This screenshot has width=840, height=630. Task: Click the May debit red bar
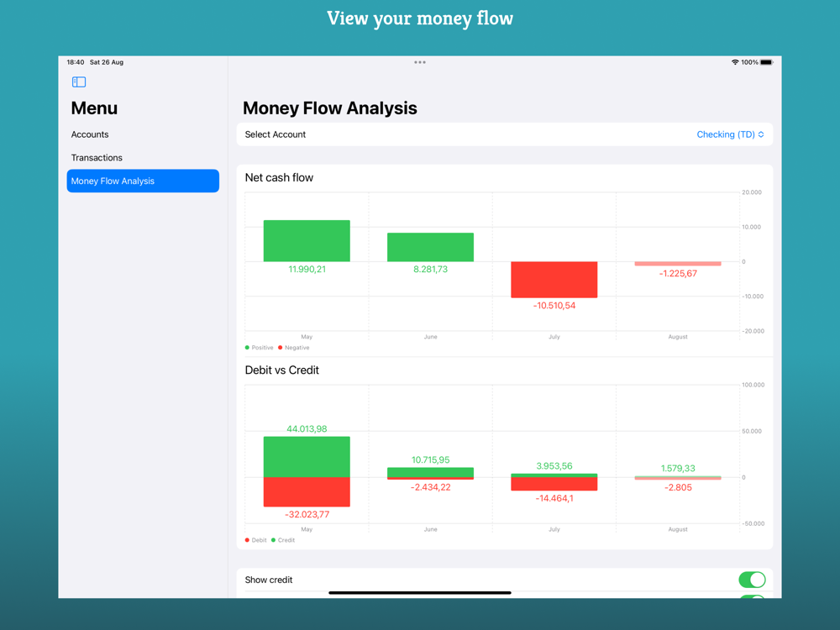[307, 491]
